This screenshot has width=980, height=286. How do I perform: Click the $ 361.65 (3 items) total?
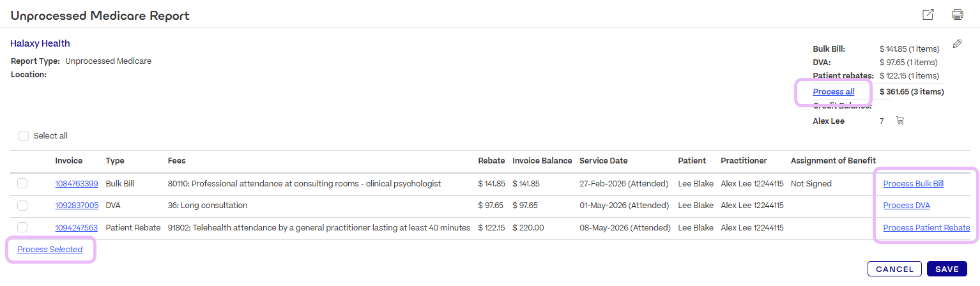click(912, 92)
